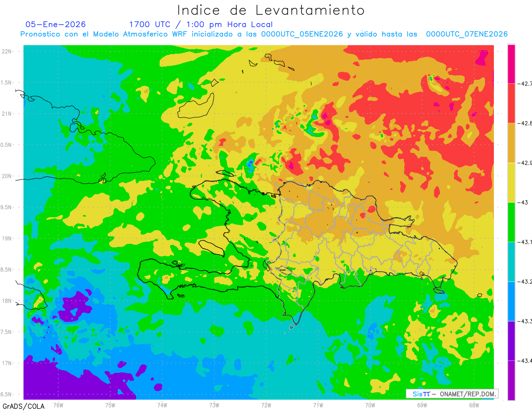Click the blue color bar segment below -43.2
This screenshot has height=411, width=532.
coord(511,301)
